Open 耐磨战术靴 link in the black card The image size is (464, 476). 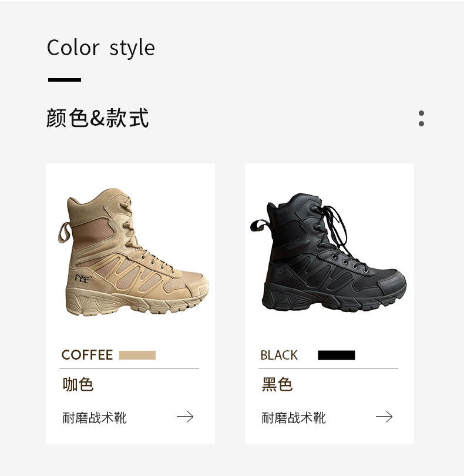click(294, 418)
